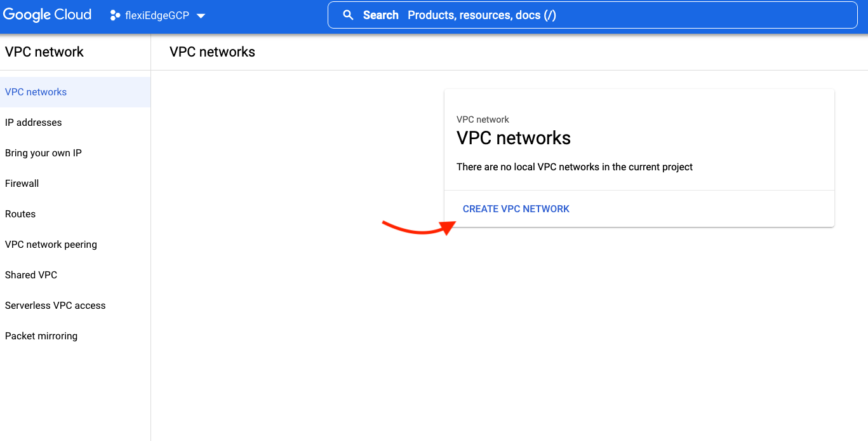Expand the project selector dropdown arrow

pyautogui.click(x=201, y=16)
